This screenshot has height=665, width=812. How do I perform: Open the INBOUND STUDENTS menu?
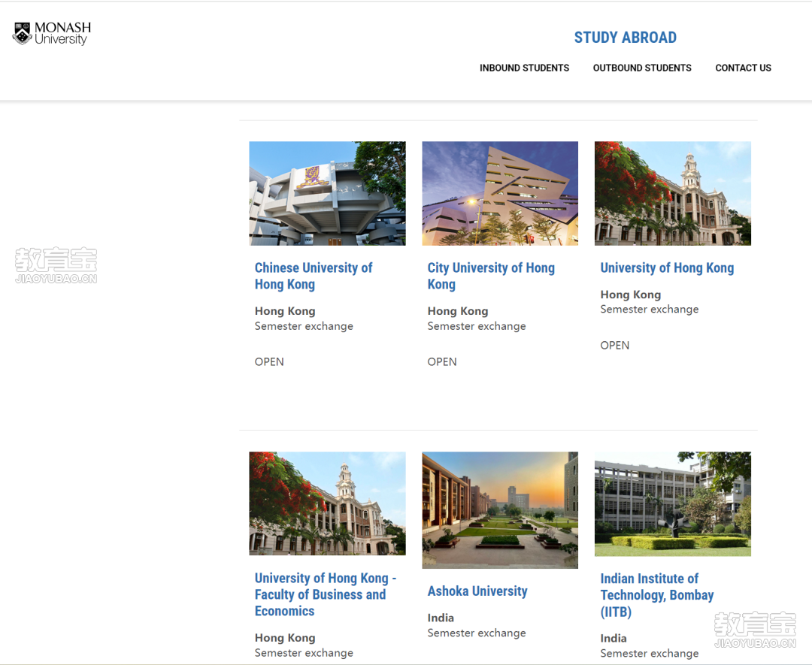(524, 68)
